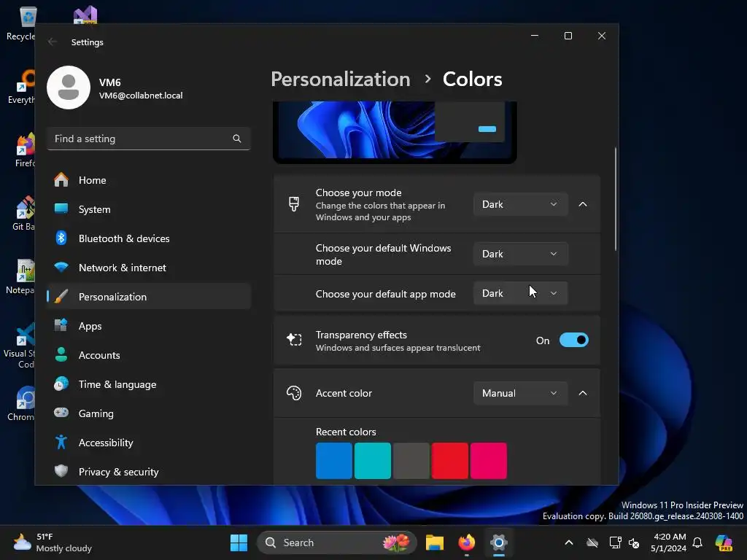
Task: Click the Recycle Bin desktop icon
Action: [x=21, y=24]
